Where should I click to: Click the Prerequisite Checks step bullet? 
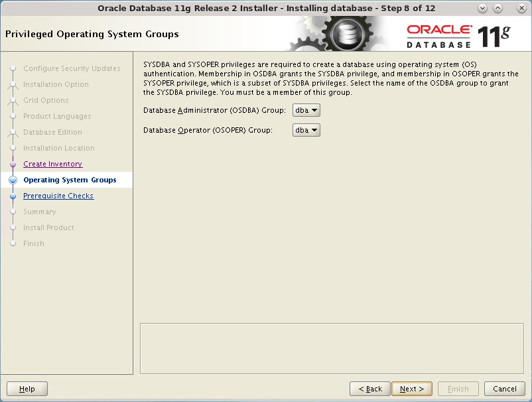click(x=13, y=196)
